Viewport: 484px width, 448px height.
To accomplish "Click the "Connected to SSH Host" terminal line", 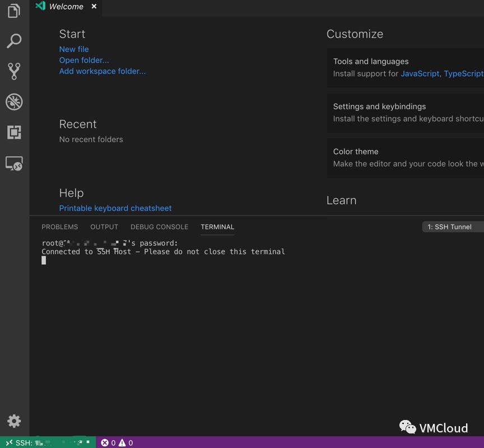I will pyautogui.click(x=163, y=252).
